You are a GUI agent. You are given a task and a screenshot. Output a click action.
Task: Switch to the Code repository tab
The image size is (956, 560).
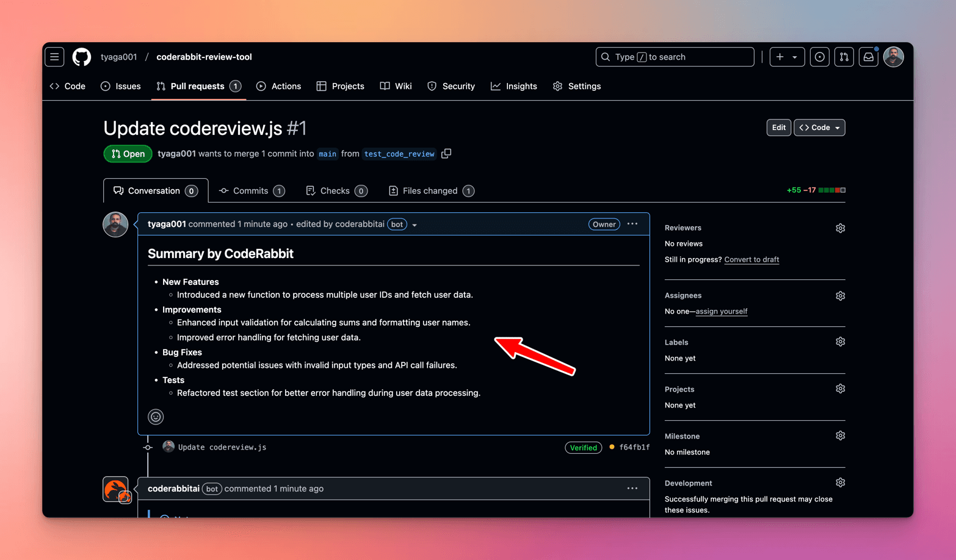(68, 86)
